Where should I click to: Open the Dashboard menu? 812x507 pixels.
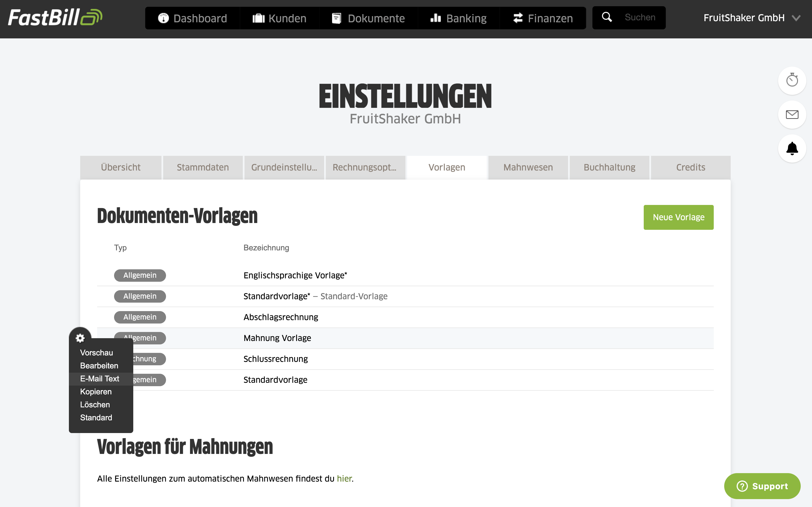point(193,18)
